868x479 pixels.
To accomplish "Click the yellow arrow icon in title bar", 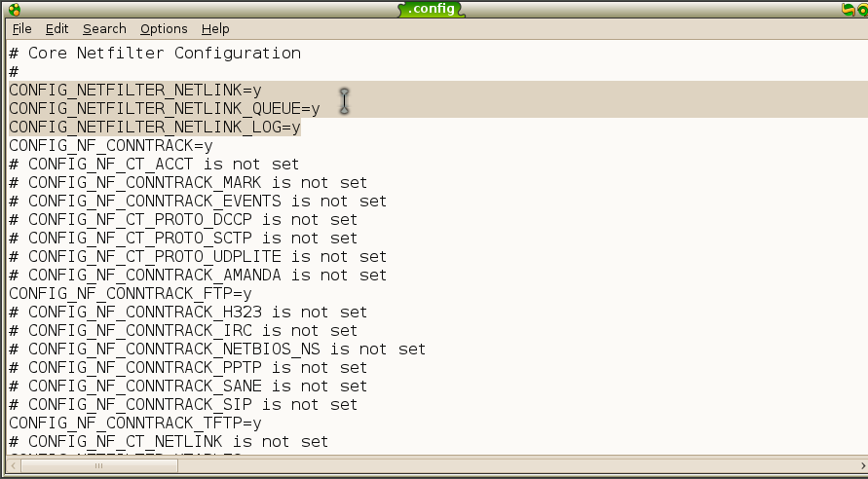I will coord(849,10).
